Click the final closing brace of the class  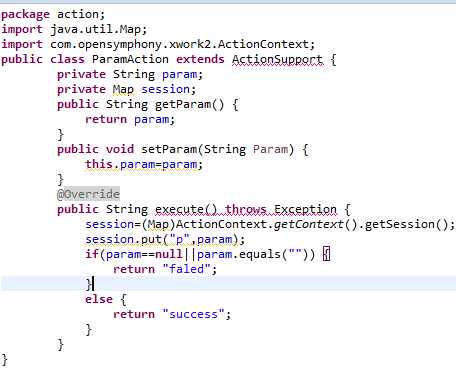4,360
